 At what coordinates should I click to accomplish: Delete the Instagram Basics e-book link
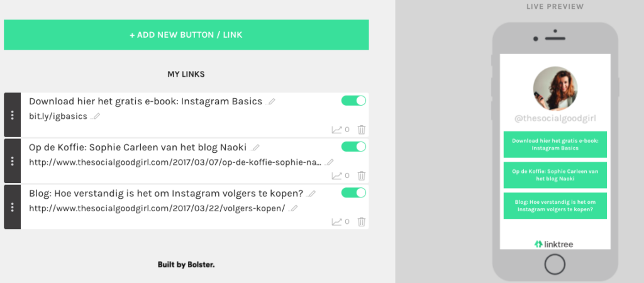[x=362, y=130]
